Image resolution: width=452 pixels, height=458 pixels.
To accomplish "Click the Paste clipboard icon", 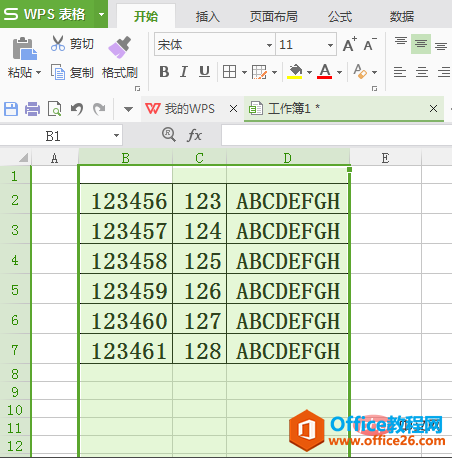I will (24, 49).
